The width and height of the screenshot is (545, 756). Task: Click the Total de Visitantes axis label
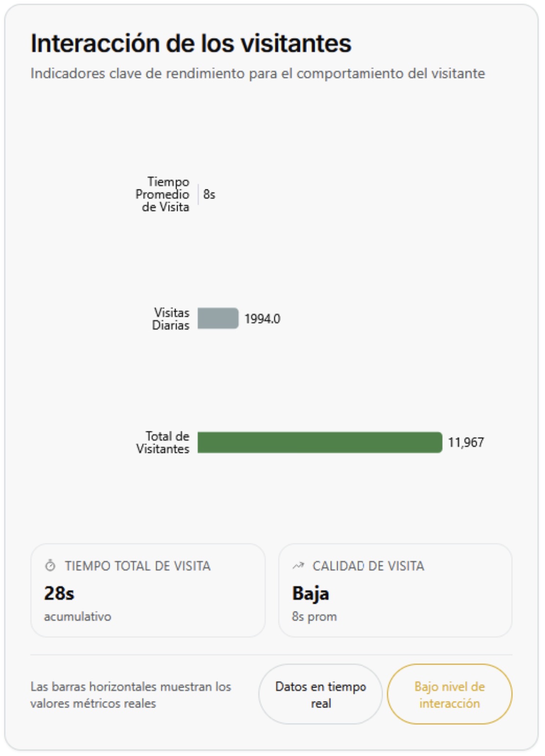(163, 442)
